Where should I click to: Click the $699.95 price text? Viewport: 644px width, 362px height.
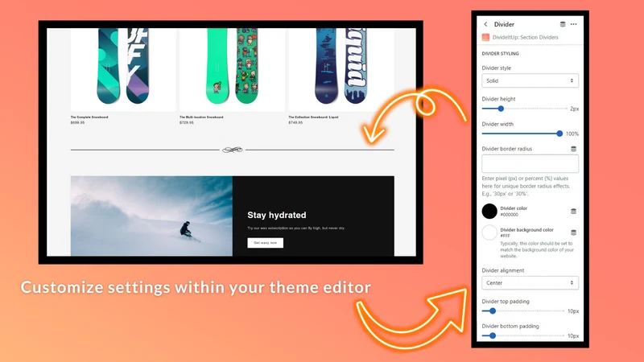pyautogui.click(x=77, y=122)
